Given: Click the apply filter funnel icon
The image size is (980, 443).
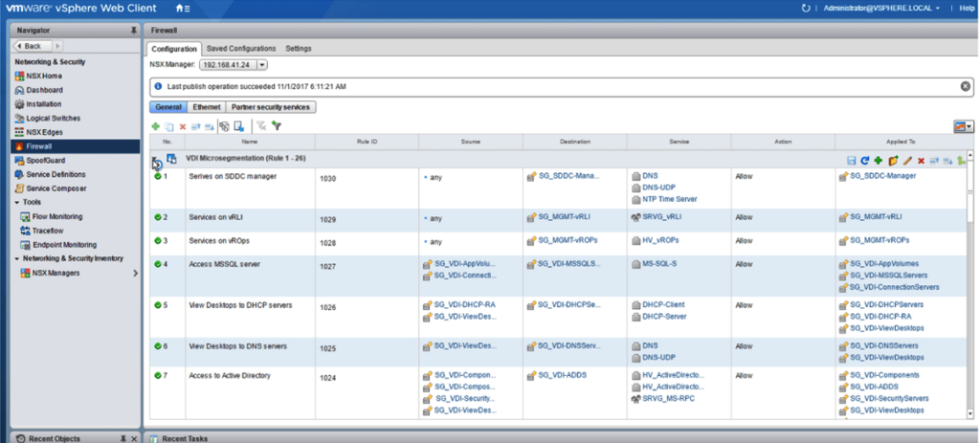Looking at the screenshot, I should click(277, 126).
